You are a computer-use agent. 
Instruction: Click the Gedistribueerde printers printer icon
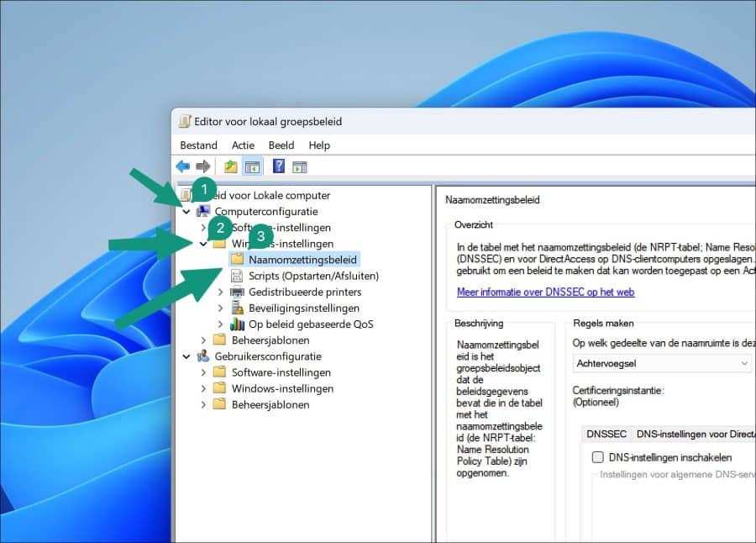tap(237, 292)
